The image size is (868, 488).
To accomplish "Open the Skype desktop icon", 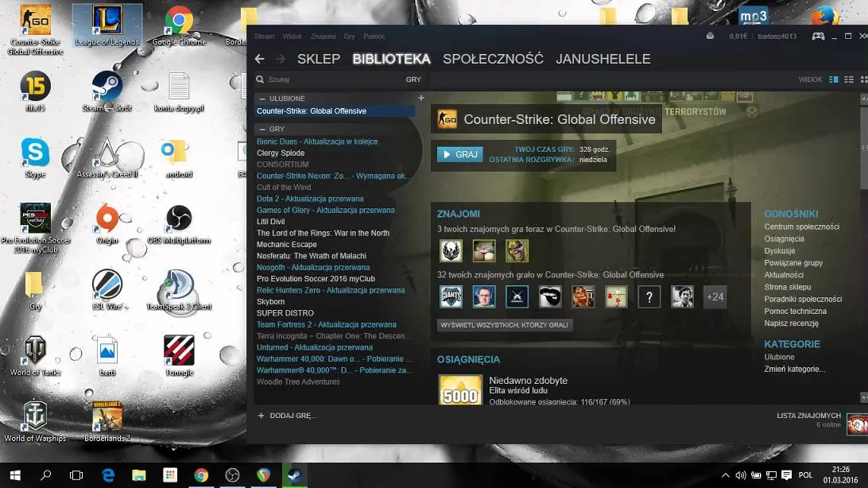I will tap(36, 157).
